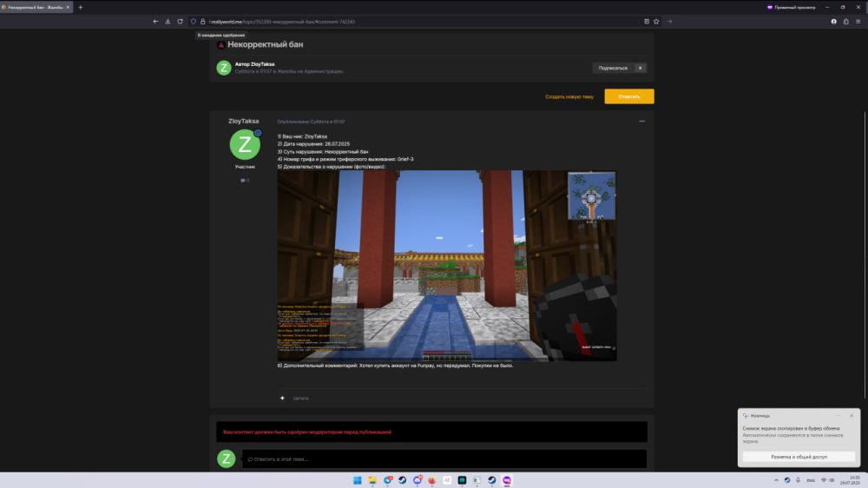The width and height of the screenshot is (868, 488).
Task: Open the Создать новую тему link
Action: click(569, 97)
